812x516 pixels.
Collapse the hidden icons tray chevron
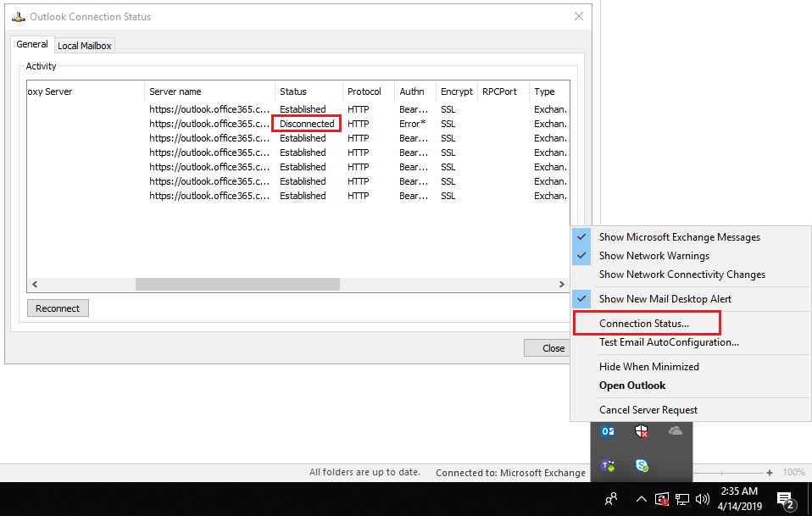pos(641,499)
